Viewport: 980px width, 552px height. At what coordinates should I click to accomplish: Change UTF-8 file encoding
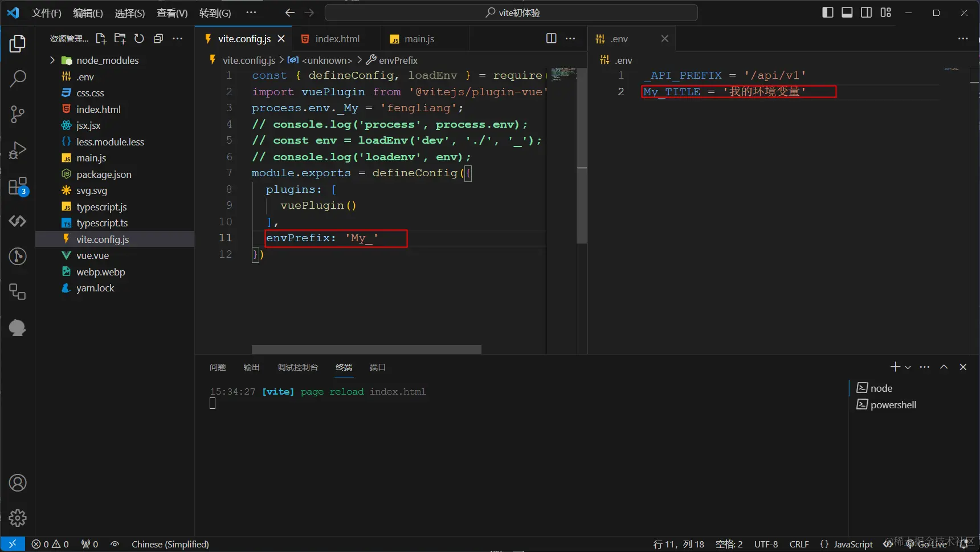[766, 544]
